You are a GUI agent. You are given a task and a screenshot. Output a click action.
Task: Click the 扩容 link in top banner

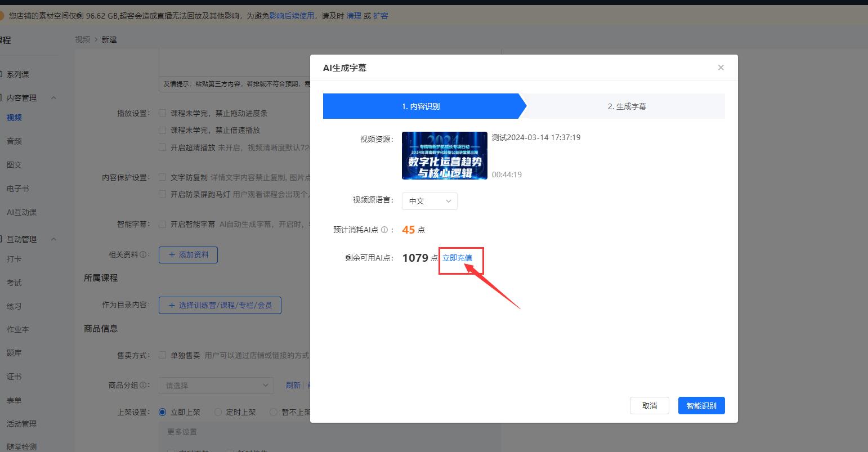pyautogui.click(x=381, y=16)
